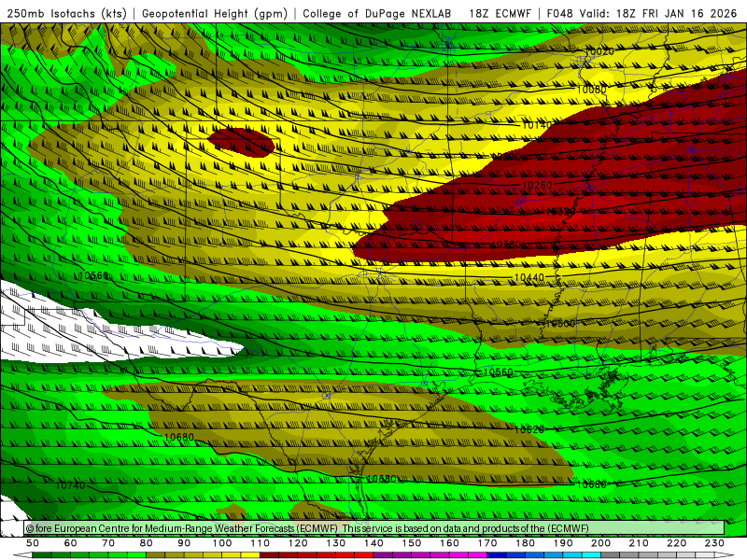Click the 10260 height contour label
This screenshot has height=560, width=747.
537,185
